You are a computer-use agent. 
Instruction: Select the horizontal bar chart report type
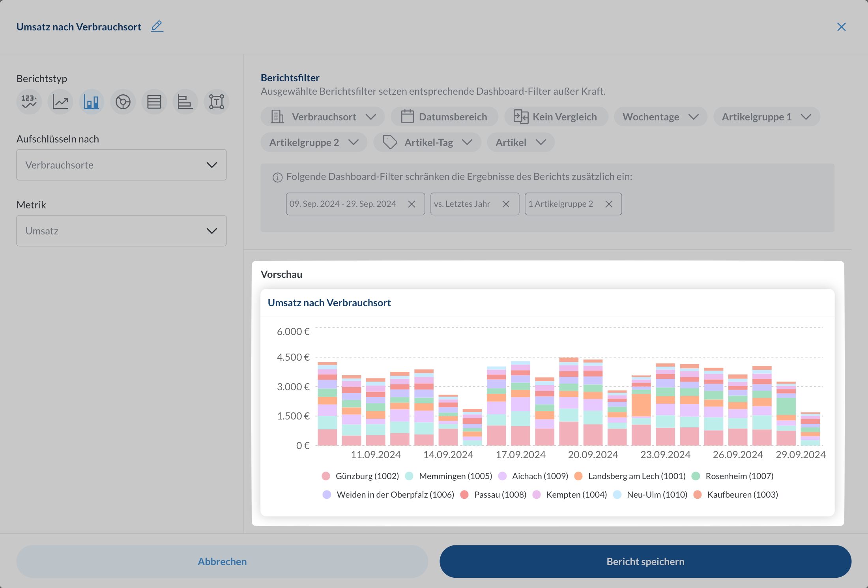coord(185,102)
